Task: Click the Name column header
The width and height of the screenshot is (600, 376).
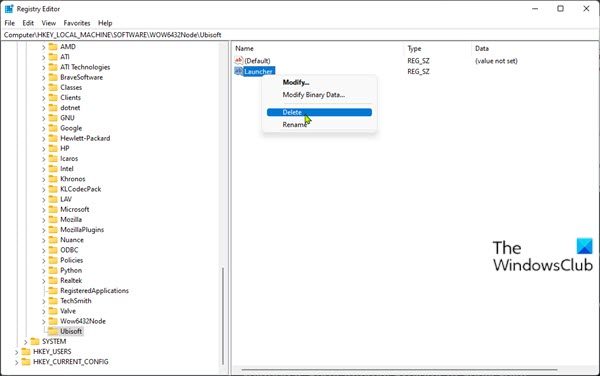Action: pyautogui.click(x=244, y=49)
